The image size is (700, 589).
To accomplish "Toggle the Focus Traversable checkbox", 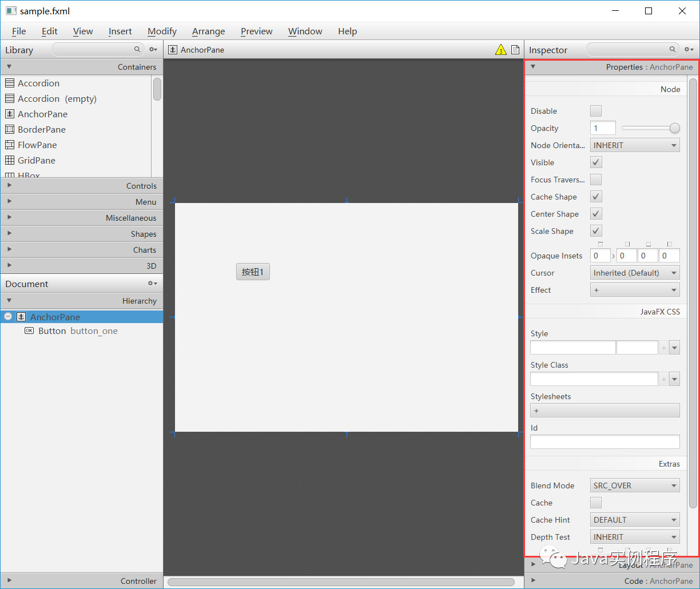I will [x=595, y=179].
